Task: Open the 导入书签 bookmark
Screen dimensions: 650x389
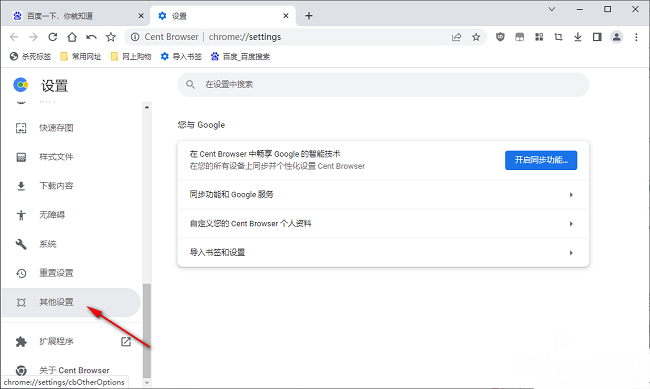Action: coord(181,56)
